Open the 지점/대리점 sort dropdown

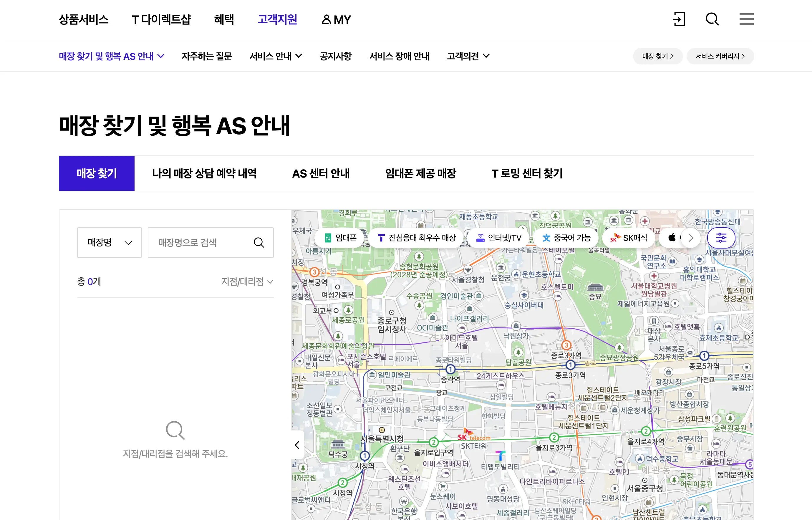[x=247, y=281]
